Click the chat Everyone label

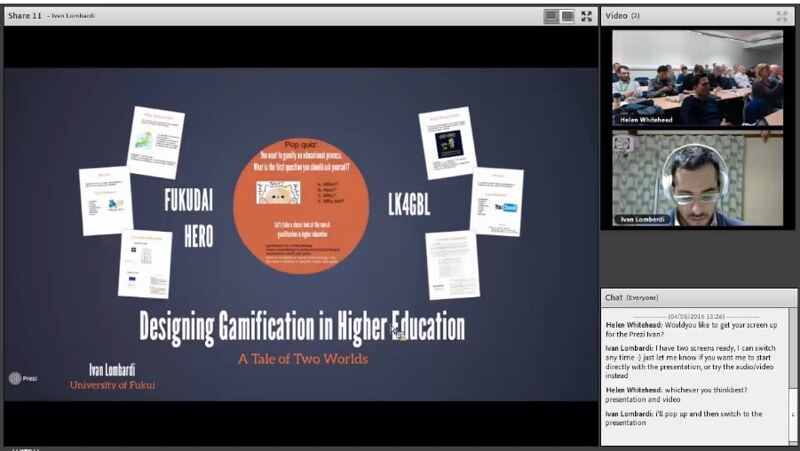coord(642,298)
